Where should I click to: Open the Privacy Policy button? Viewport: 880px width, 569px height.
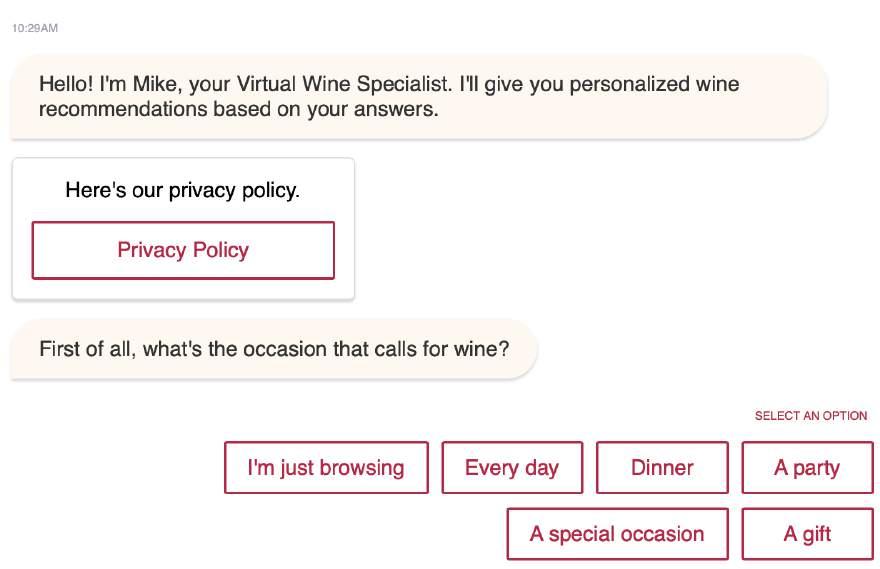point(183,250)
